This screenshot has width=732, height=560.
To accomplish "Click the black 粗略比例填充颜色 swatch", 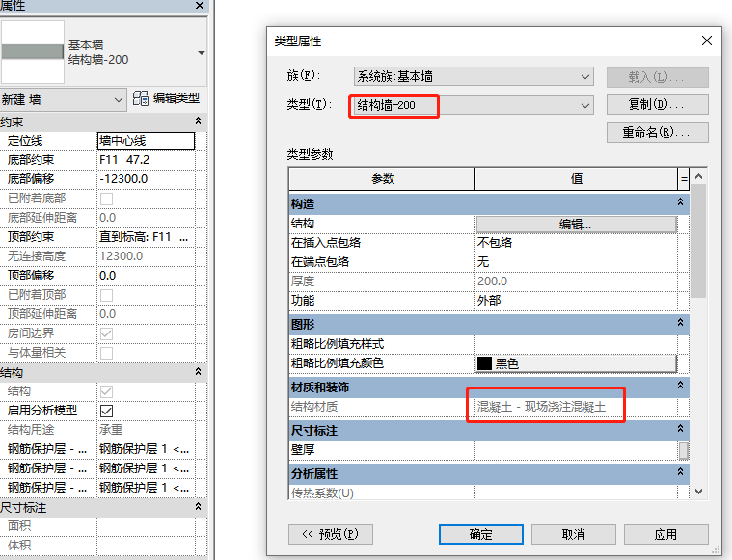I will click(484, 363).
